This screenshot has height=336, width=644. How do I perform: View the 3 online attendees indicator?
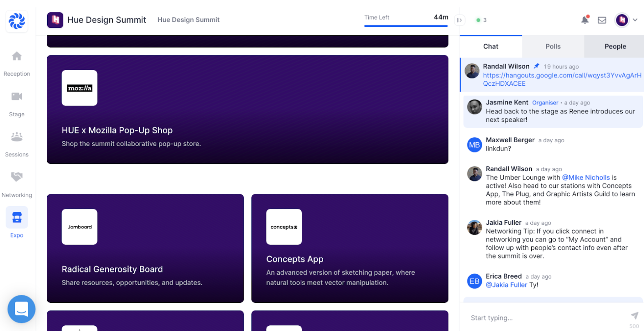point(482,20)
